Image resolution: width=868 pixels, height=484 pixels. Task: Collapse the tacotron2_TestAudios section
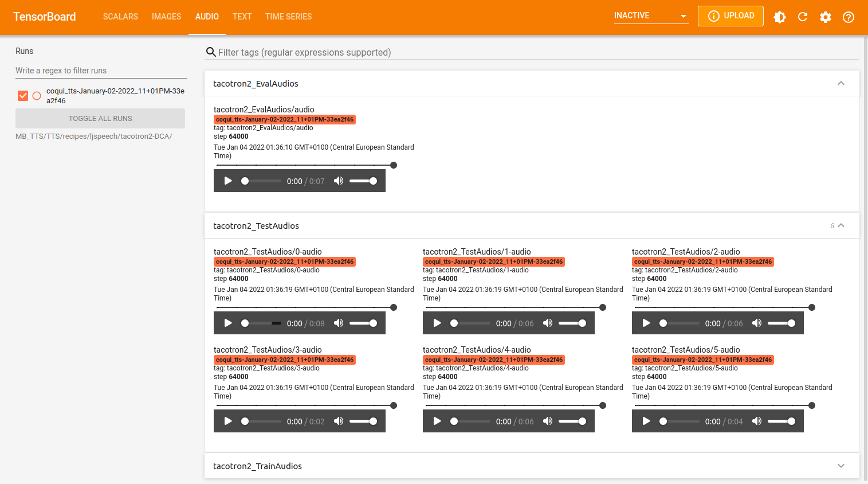tap(841, 225)
